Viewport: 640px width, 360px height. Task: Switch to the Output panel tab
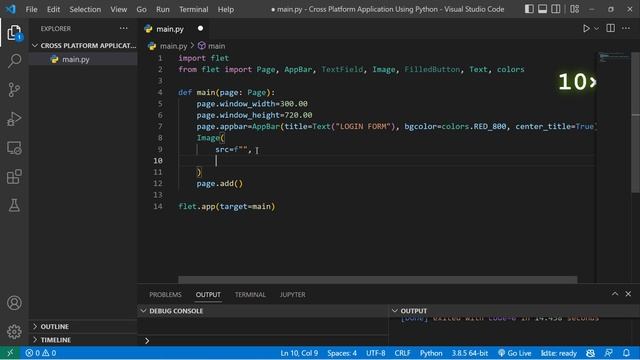208,294
